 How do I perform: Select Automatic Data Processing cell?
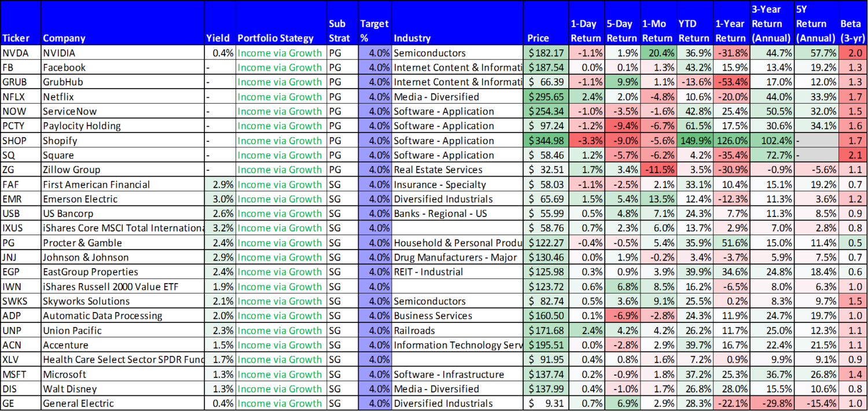[123, 316]
